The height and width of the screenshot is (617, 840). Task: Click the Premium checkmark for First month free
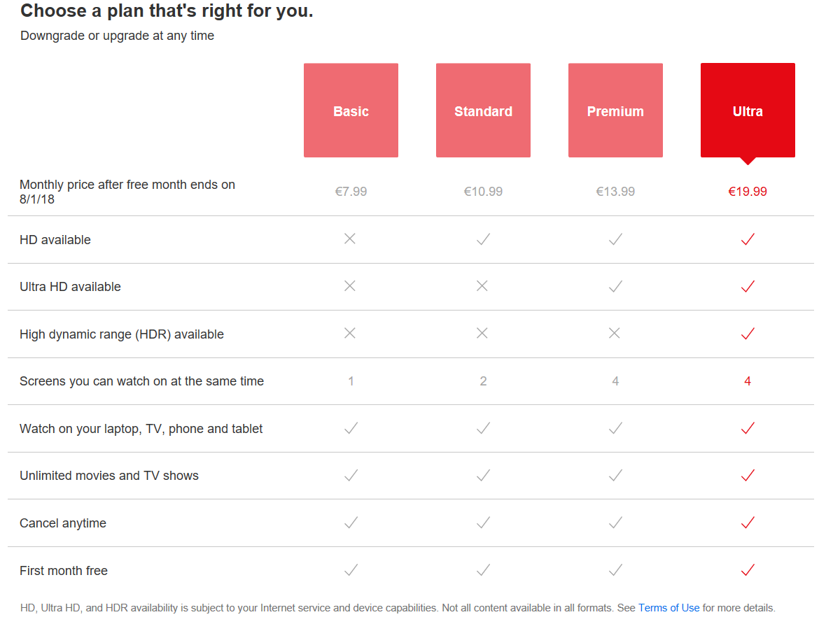point(615,570)
